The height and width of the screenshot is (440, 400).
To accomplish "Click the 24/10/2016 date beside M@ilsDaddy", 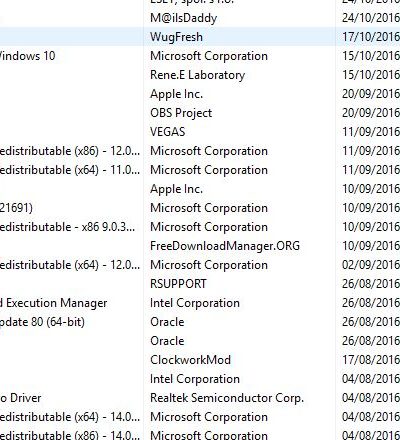I will (371, 18).
